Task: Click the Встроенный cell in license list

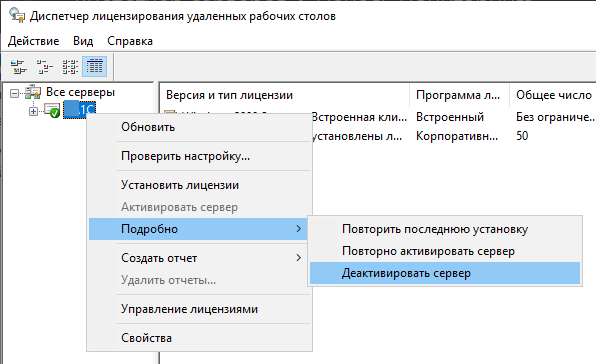Action: 450,117
